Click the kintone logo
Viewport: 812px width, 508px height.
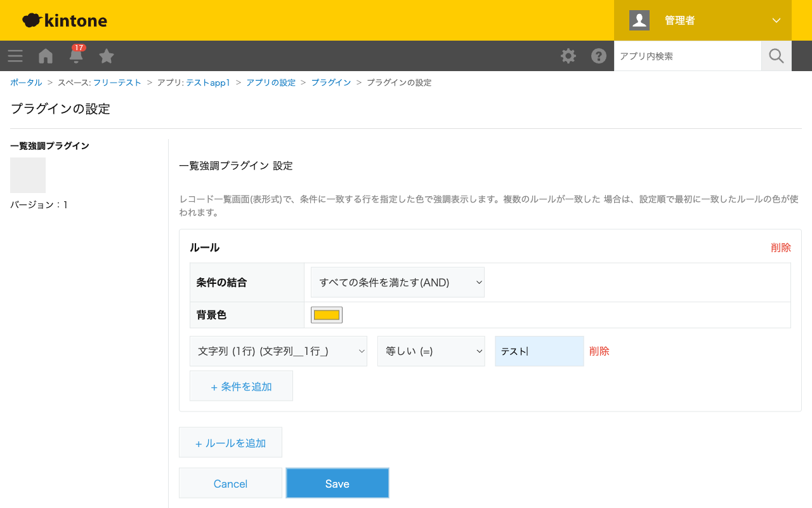pyautogui.click(x=65, y=20)
